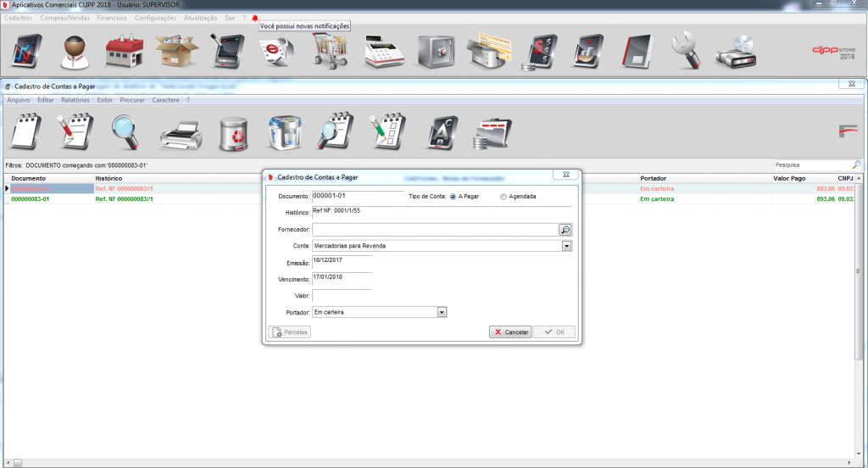This screenshot has height=468, width=868.
Task: Open the cash register icon
Action: pyautogui.click(x=382, y=52)
